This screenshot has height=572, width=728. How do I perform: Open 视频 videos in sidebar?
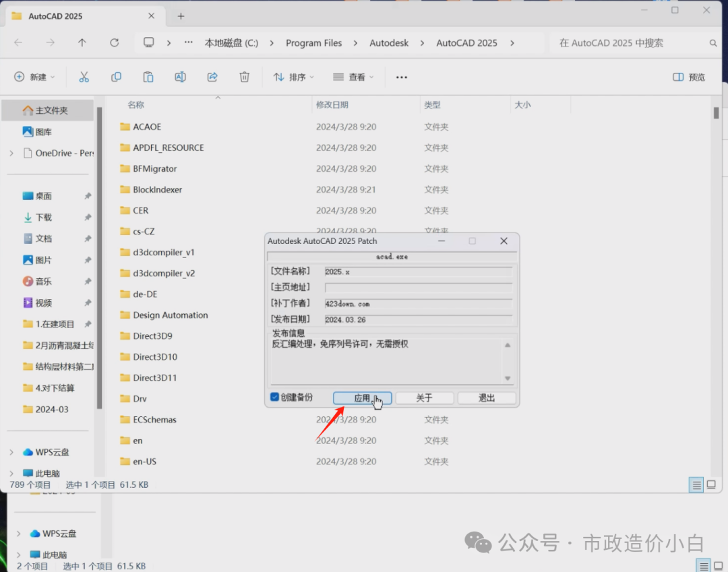[37, 303]
